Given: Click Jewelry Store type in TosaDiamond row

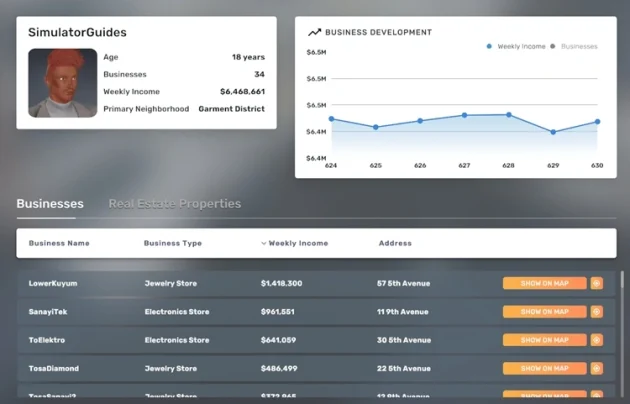Looking at the screenshot, I should click(x=171, y=369).
